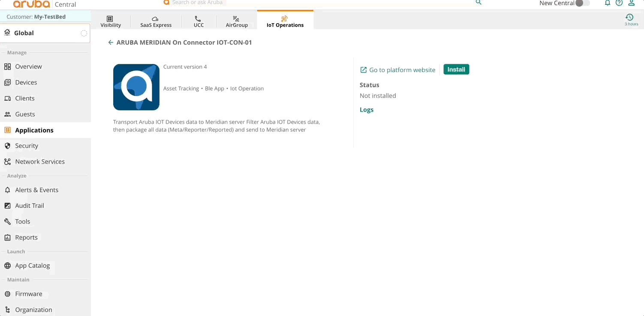The height and width of the screenshot is (316, 644).
Task: Open Security in the sidebar
Action: click(45, 146)
